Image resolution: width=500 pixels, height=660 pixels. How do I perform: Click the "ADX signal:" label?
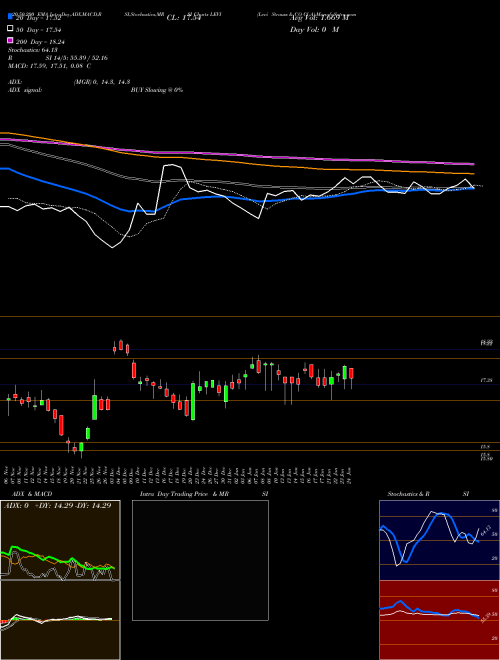[25, 90]
